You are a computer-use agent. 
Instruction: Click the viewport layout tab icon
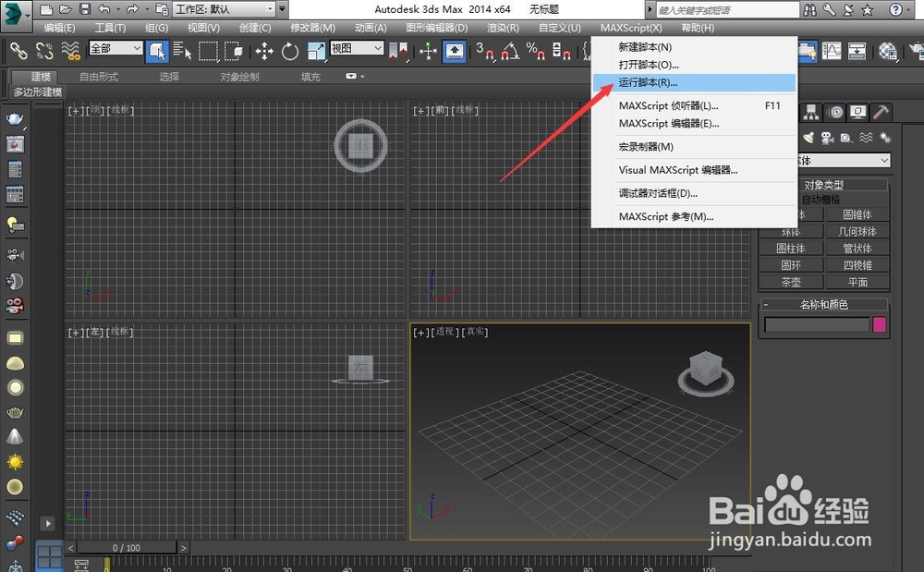[50, 556]
